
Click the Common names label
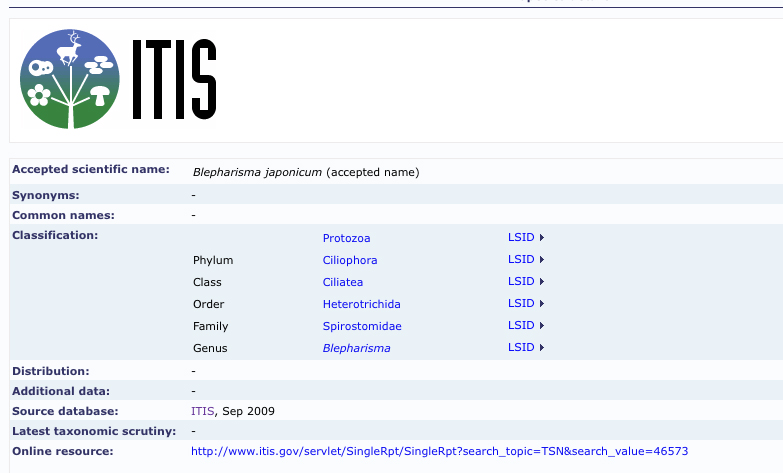63,215
